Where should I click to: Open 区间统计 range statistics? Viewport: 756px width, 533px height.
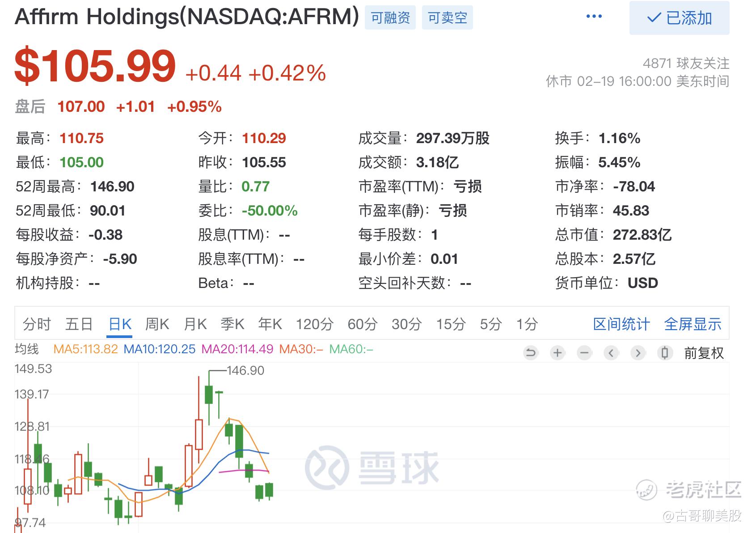point(621,324)
